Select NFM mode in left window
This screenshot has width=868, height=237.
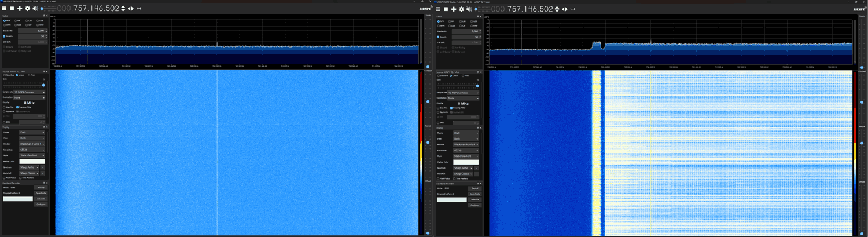coord(6,21)
